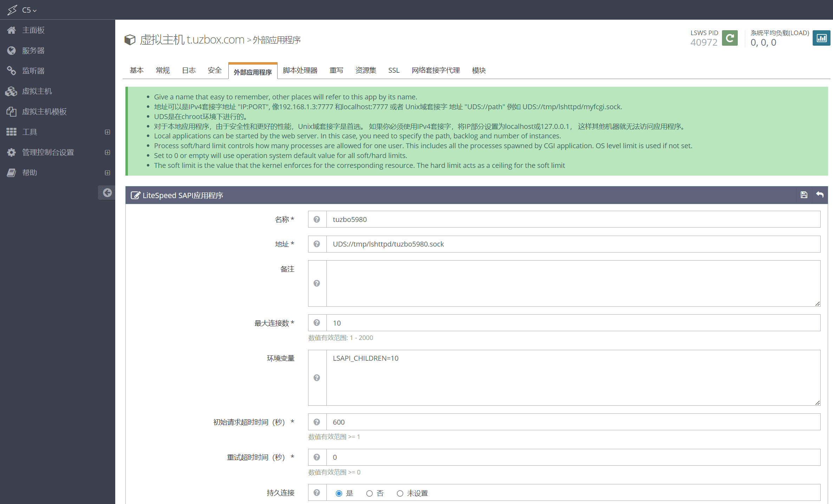Open the real-time stats chart icon top right

click(x=821, y=38)
